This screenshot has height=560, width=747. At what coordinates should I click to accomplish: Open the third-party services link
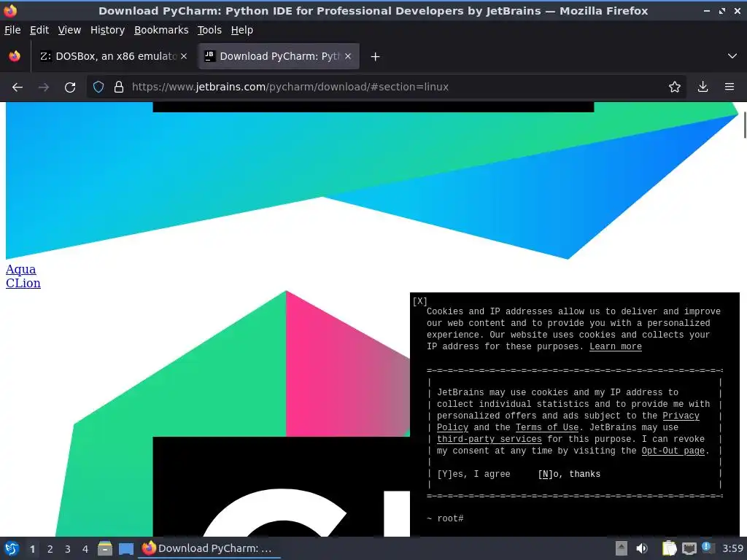489,439
